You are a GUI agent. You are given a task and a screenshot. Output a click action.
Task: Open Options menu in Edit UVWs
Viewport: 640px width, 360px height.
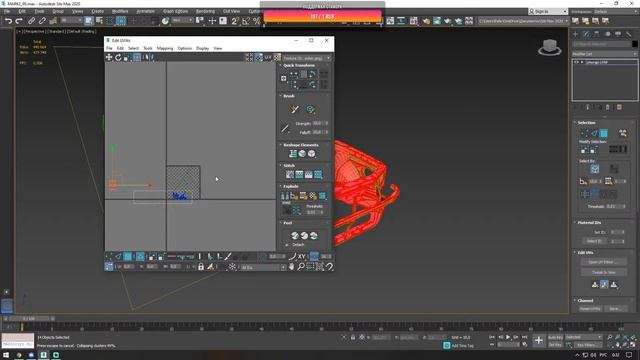click(x=184, y=48)
